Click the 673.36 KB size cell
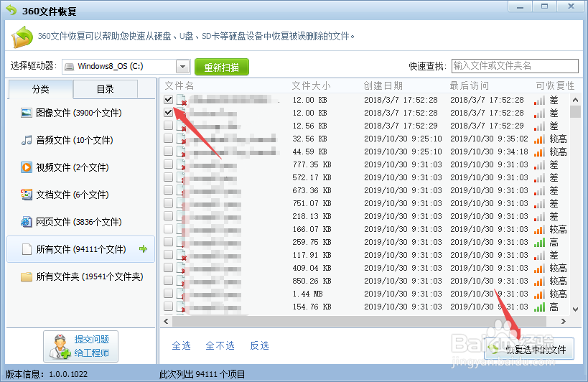588x382 pixels. [312, 190]
